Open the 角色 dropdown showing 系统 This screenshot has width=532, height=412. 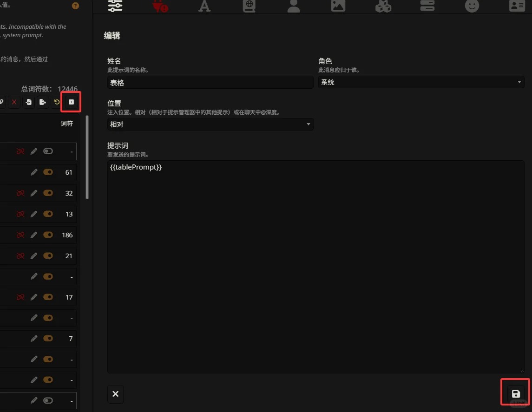coord(421,82)
